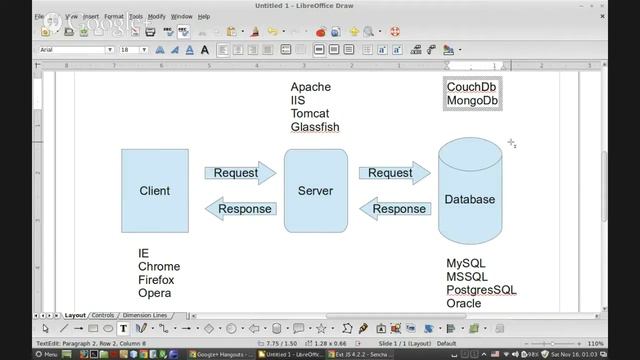The image size is (640, 360).
Task: Insert a chart with the Chart icon
Action: pos(321,32)
